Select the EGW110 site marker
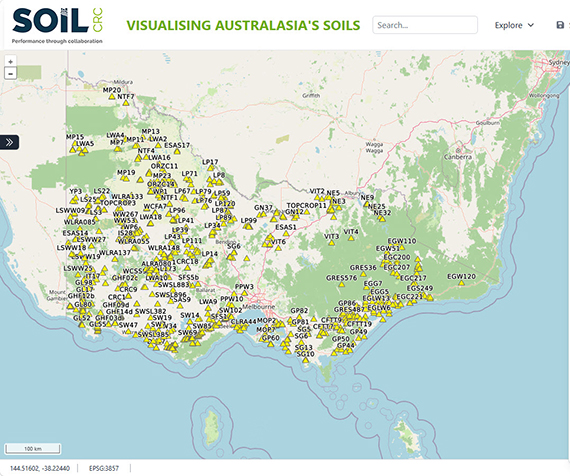Screen dimensions: 570x476 click(x=402, y=247)
